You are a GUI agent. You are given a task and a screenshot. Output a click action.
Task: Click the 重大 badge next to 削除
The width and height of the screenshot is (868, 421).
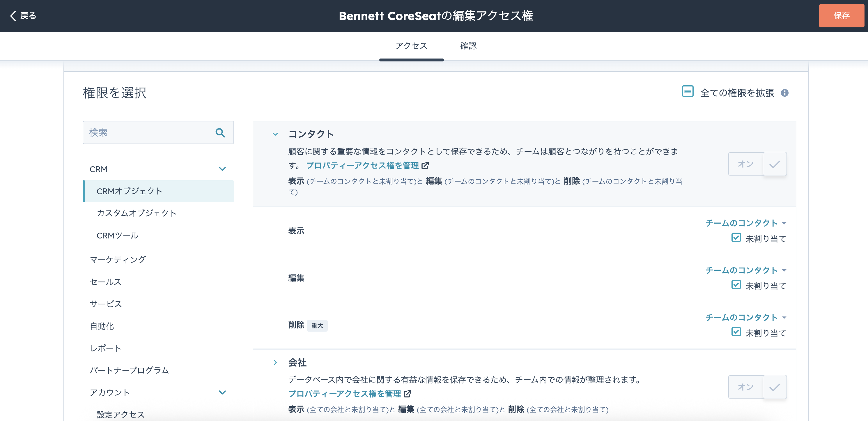point(317,326)
